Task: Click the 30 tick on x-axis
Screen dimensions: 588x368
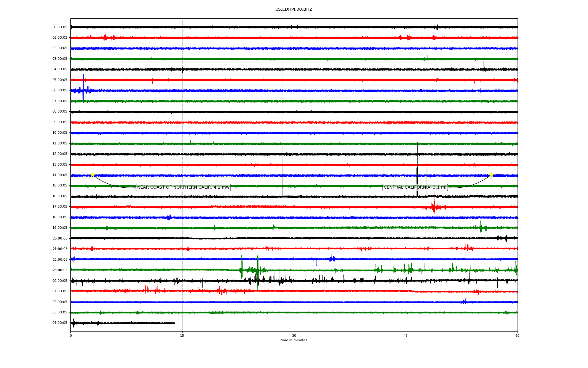Action: (x=294, y=336)
